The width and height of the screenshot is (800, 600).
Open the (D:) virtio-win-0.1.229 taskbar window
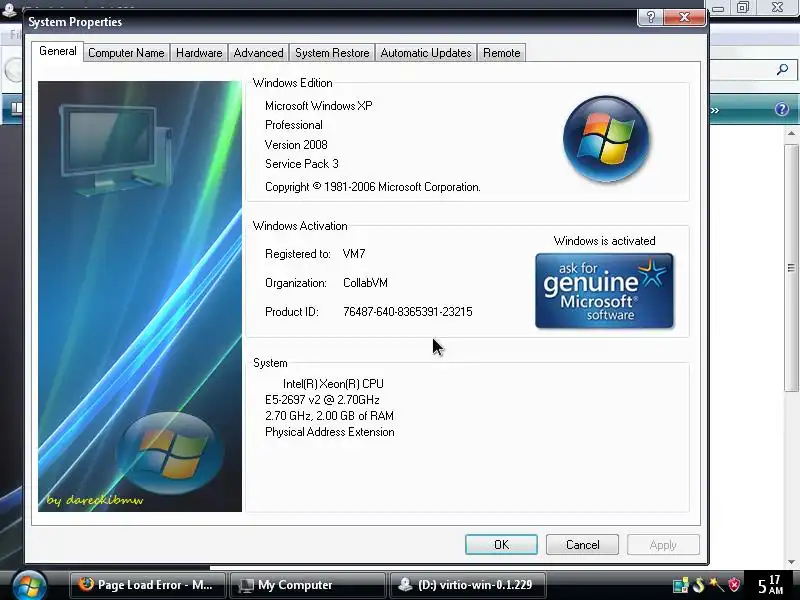pos(468,585)
